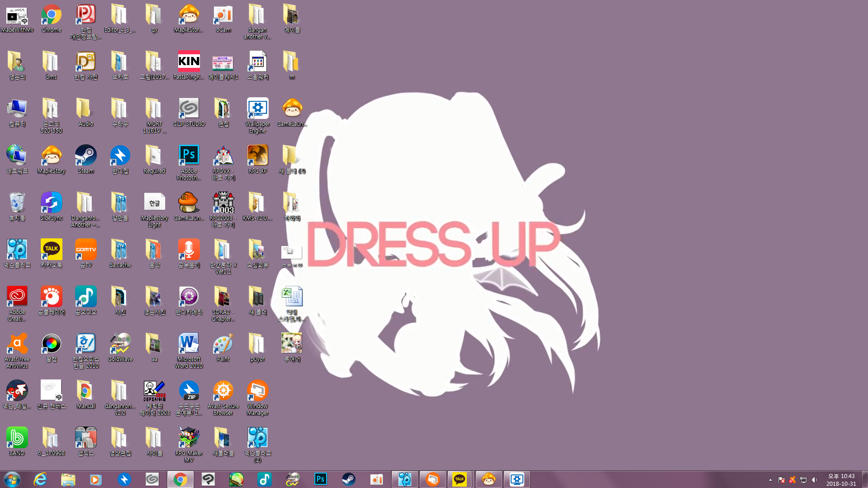Open KakaoTalk from the taskbar

click(460, 479)
